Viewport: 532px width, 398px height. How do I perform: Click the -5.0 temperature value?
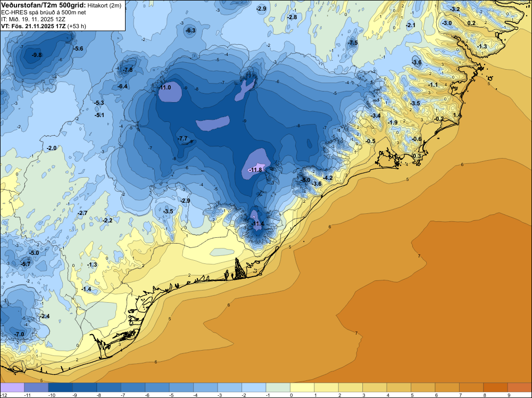[x=34, y=253]
